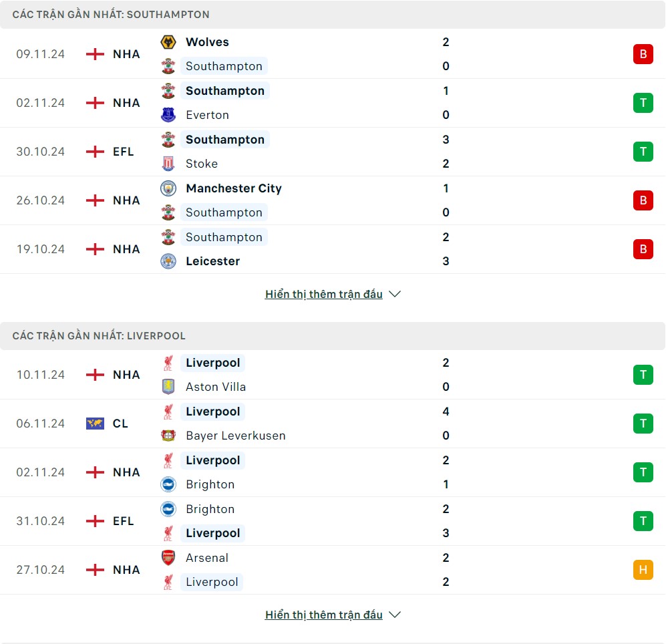Click the Leicester club crest icon
Image resolution: width=666 pixels, height=644 pixels.
click(x=168, y=261)
